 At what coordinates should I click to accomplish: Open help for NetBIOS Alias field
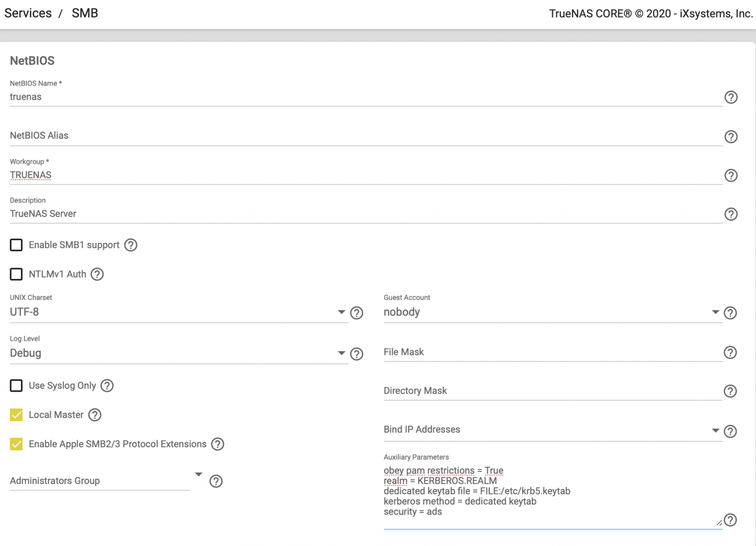[x=731, y=136]
